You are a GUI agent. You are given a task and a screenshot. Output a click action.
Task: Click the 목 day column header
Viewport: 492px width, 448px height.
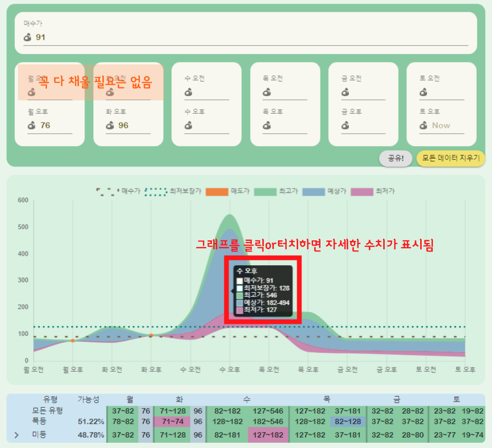pos(327,399)
